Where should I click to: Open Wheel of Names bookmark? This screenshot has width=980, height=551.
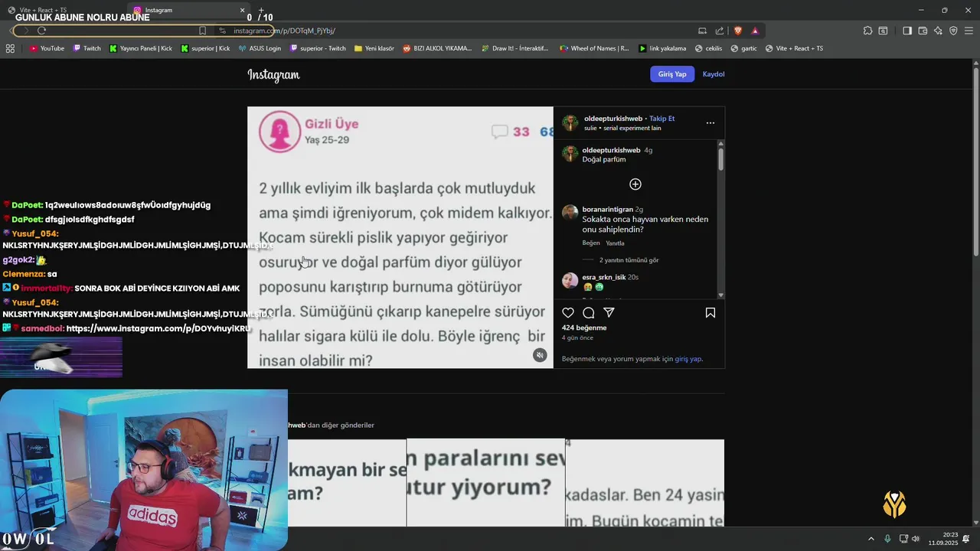pos(594,48)
